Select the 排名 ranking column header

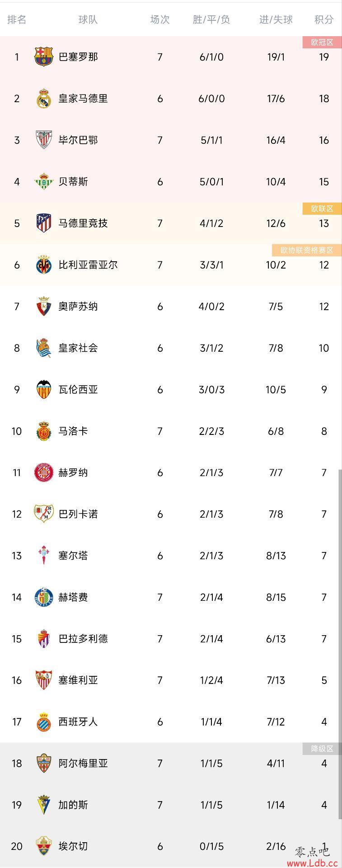17,19
